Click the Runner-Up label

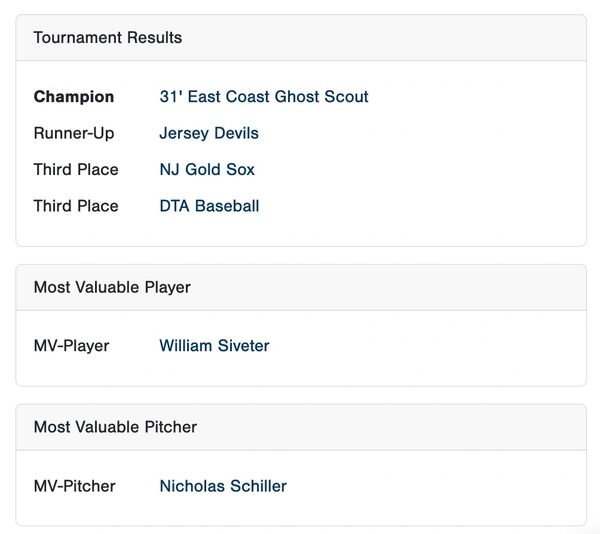tap(74, 133)
